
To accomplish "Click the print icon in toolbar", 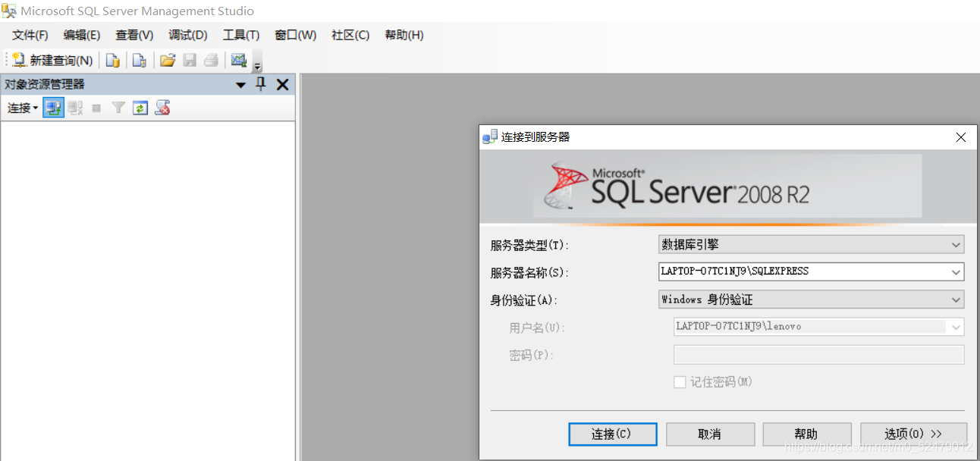I will (x=212, y=61).
